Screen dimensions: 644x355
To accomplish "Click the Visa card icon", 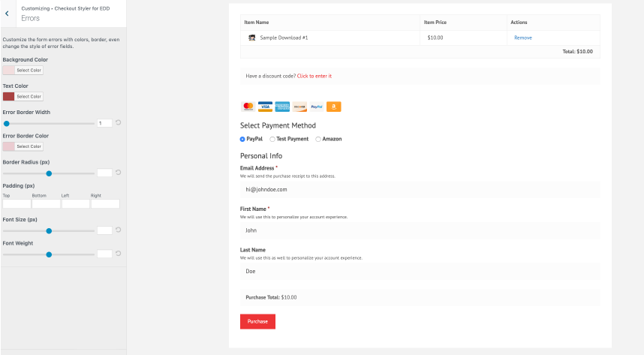I will click(x=265, y=107).
